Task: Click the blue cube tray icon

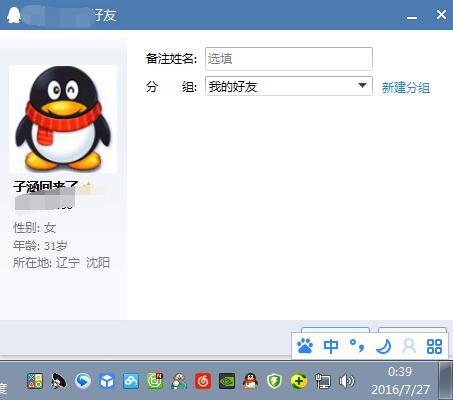Action: (x=107, y=381)
